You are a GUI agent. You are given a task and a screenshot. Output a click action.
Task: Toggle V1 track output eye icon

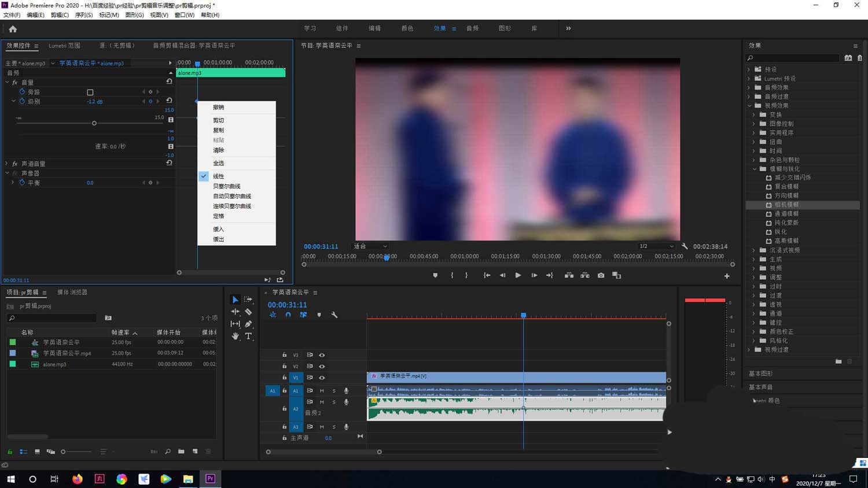click(322, 378)
